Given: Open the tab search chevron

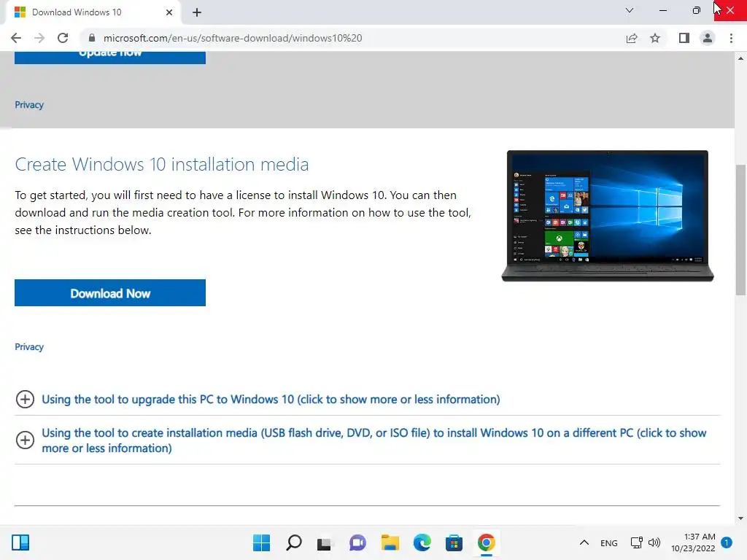Looking at the screenshot, I should [630, 10].
